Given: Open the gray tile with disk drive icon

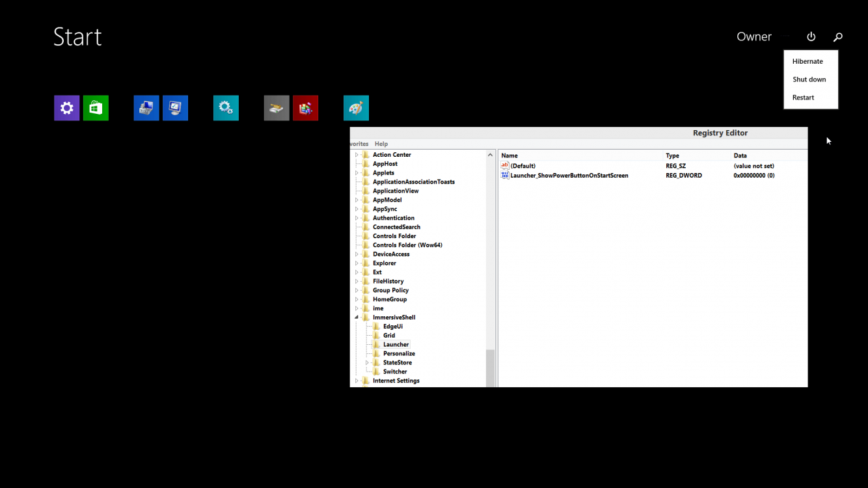Looking at the screenshot, I should (277, 108).
